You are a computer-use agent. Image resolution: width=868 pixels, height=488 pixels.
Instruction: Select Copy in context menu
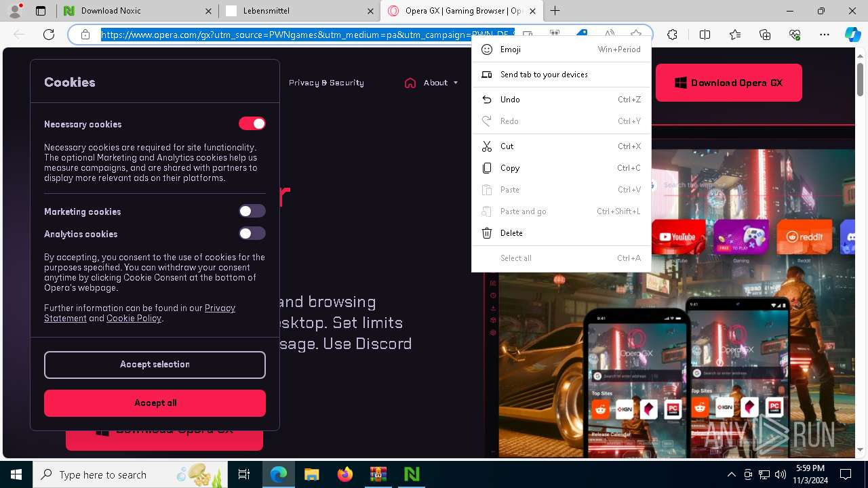(561, 168)
